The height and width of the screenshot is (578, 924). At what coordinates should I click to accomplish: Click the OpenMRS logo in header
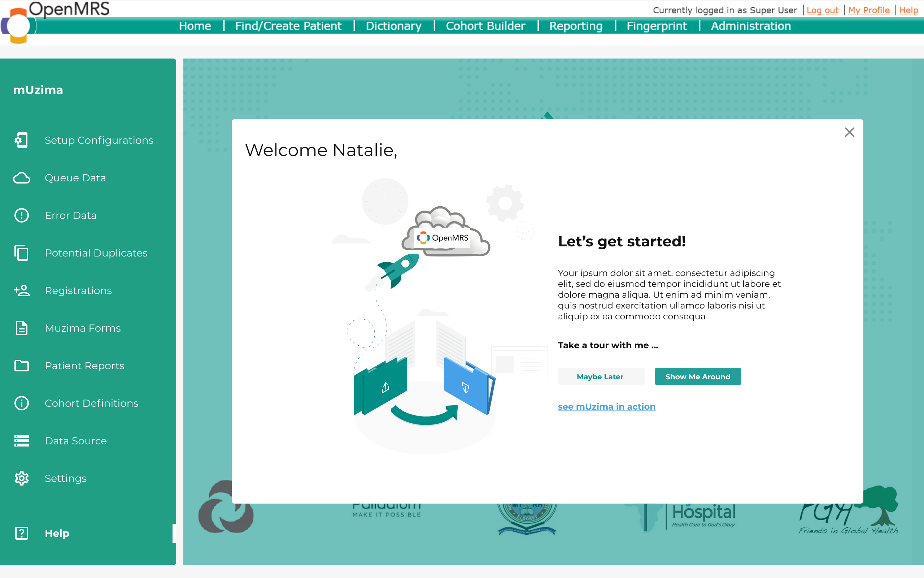(x=55, y=22)
